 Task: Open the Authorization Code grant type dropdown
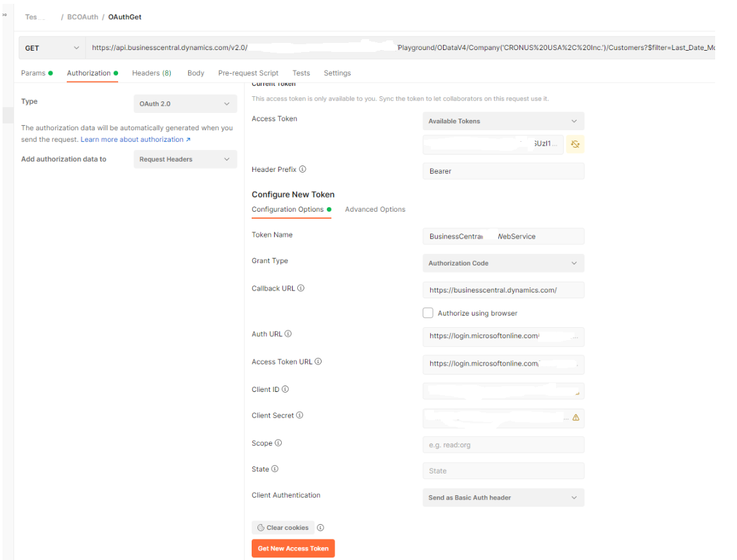[x=503, y=263]
